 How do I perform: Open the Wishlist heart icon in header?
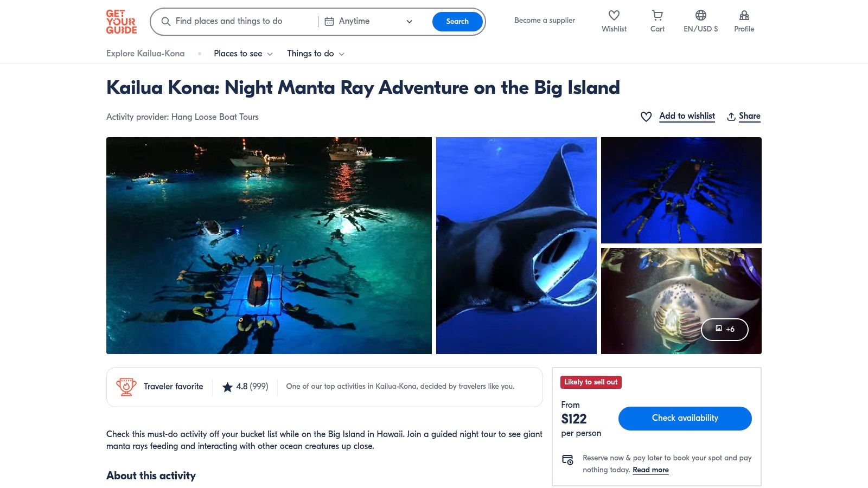point(614,16)
